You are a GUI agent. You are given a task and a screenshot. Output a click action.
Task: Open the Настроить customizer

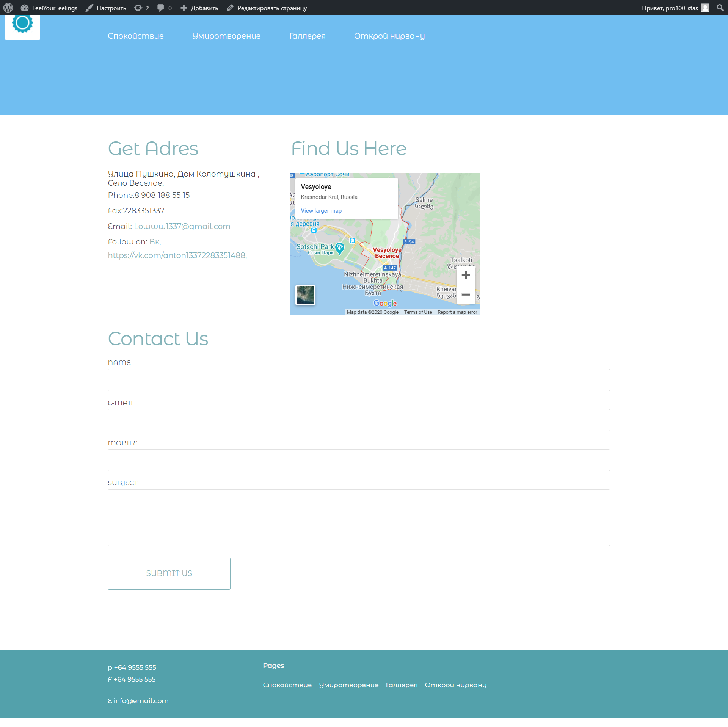coord(106,8)
